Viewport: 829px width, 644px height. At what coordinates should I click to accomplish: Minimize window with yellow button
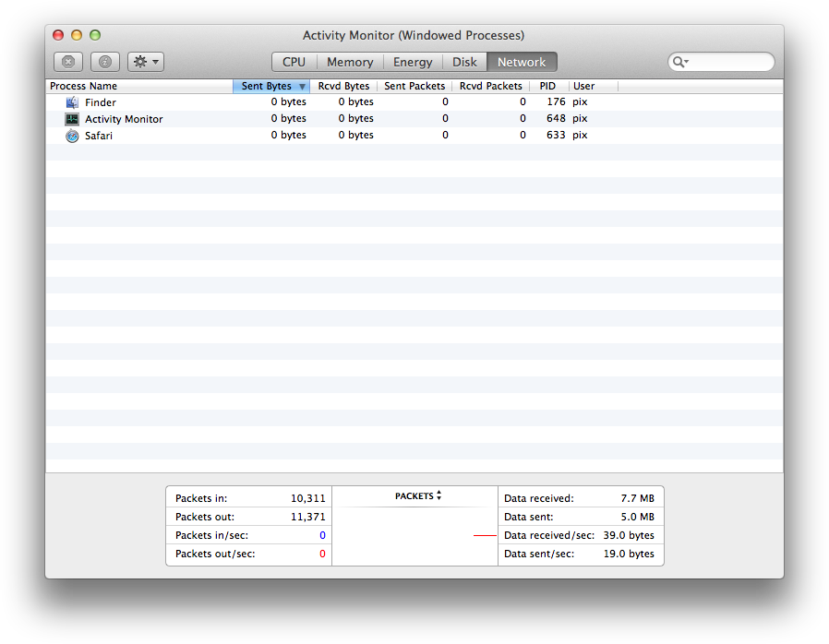pyautogui.click(x=77, y=35)
